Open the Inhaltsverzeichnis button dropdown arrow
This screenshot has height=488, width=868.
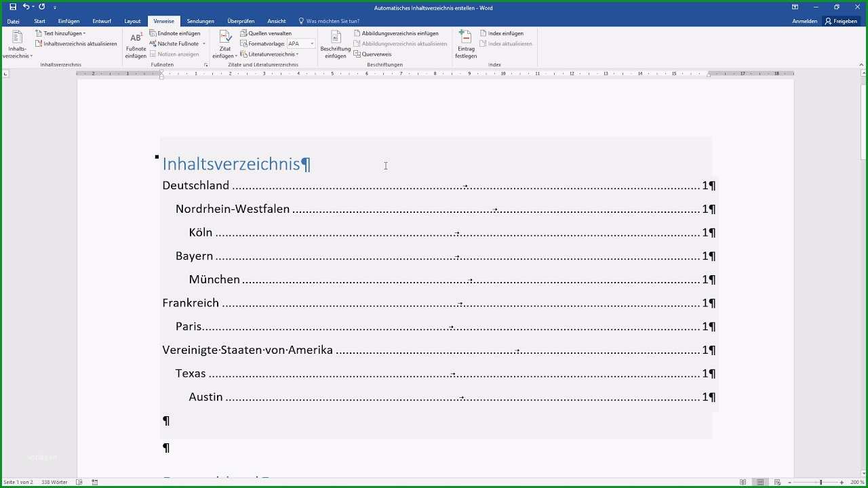pos(31,56)
